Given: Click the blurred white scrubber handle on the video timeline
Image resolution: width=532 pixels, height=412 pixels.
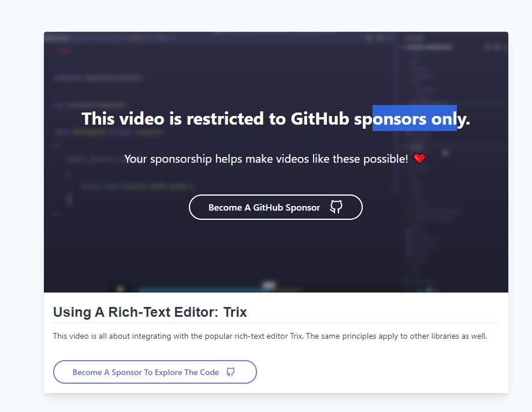Looking at the screenshot, I should click(x=269, y=285).
